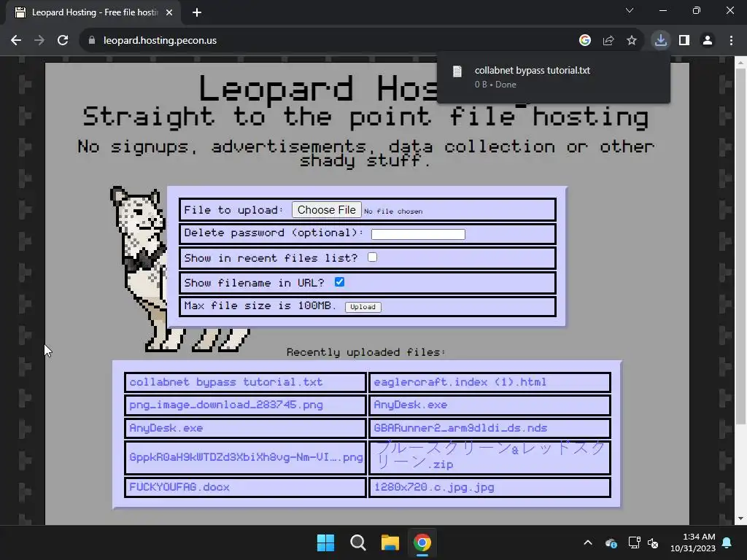747x560 pixels.
Task: Open Windows taskbar search
Action: (x=357, y=542)
